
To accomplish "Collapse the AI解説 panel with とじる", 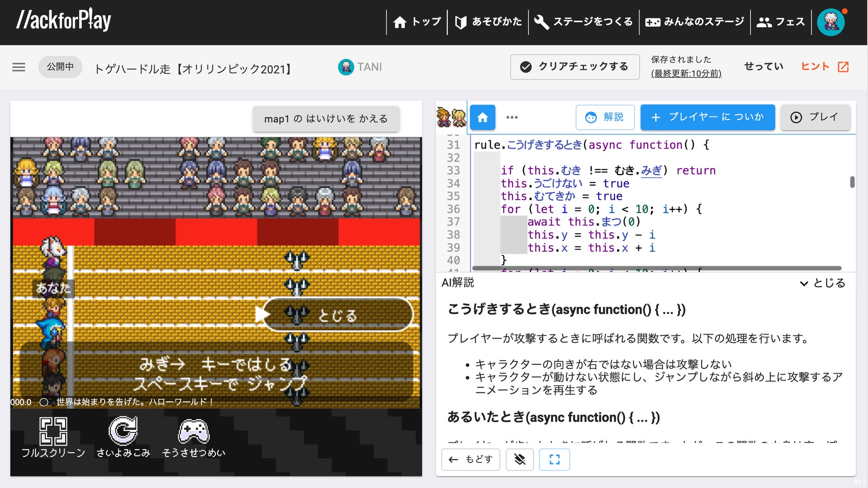I will 822,283.
